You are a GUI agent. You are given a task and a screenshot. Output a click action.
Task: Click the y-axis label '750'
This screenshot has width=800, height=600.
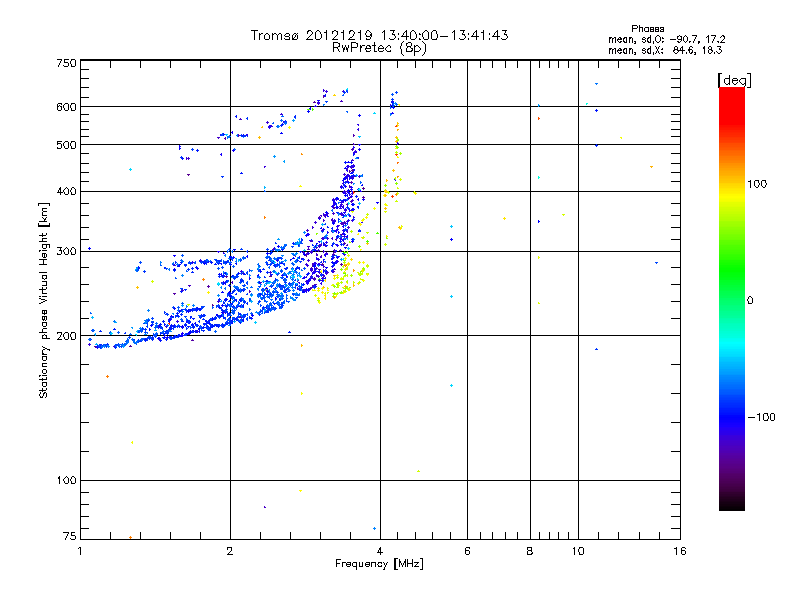click(x=66, y=63)
